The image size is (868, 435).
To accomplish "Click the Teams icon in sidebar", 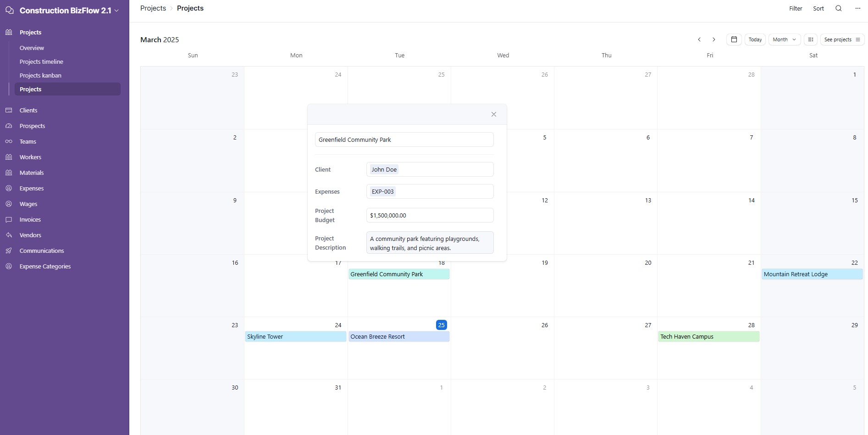I will (9, 141).
